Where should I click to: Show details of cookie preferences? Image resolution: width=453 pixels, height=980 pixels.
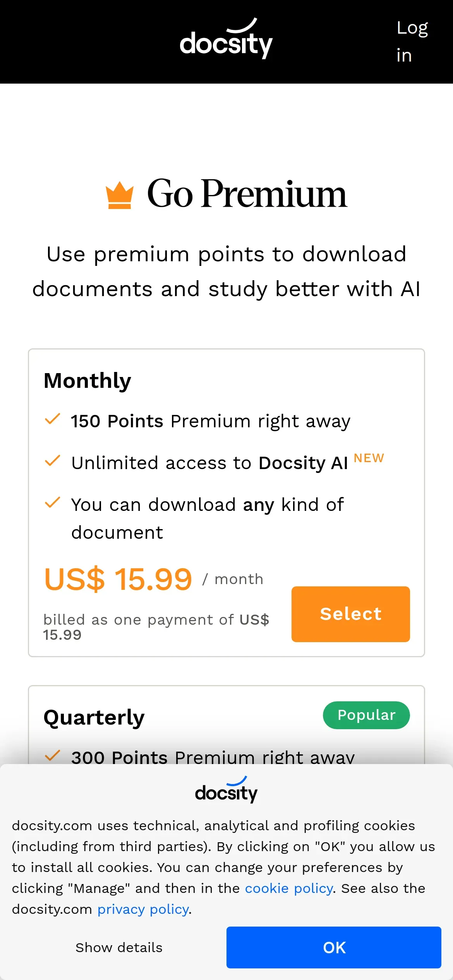click(119, 947)
